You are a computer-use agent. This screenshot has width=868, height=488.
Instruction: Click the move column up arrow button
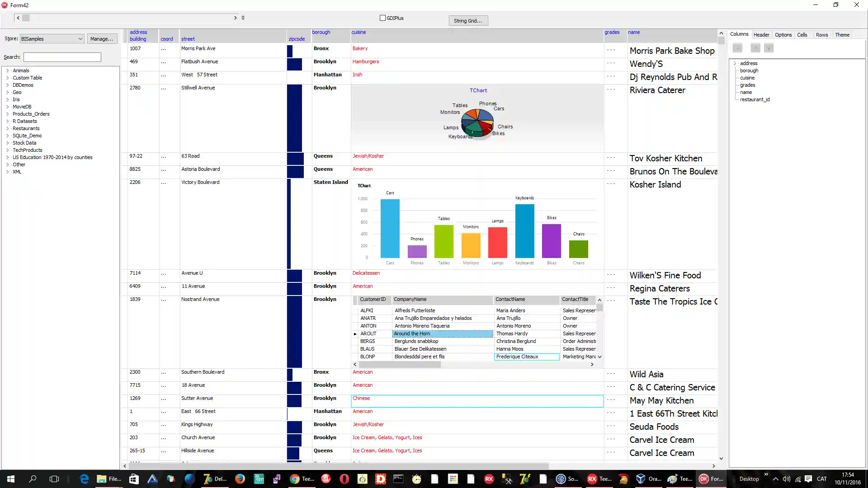pyautogui.click(x=755, y=48)
